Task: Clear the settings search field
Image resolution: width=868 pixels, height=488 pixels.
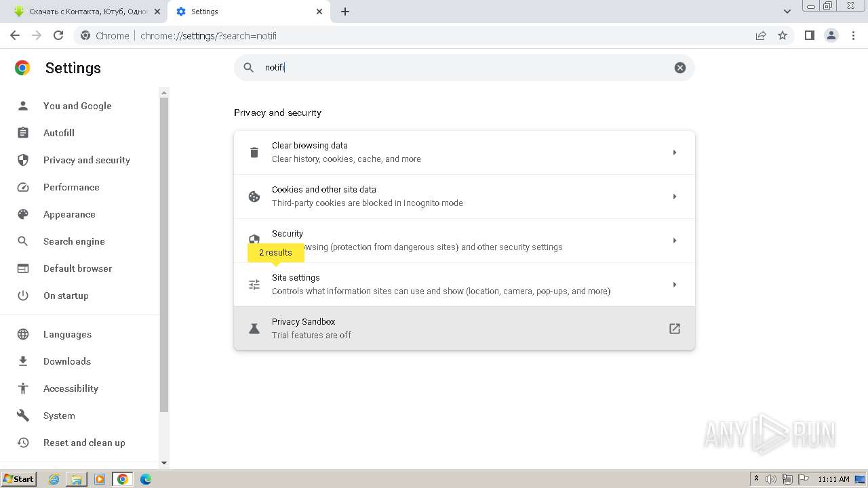Action: tap(679, 68)
